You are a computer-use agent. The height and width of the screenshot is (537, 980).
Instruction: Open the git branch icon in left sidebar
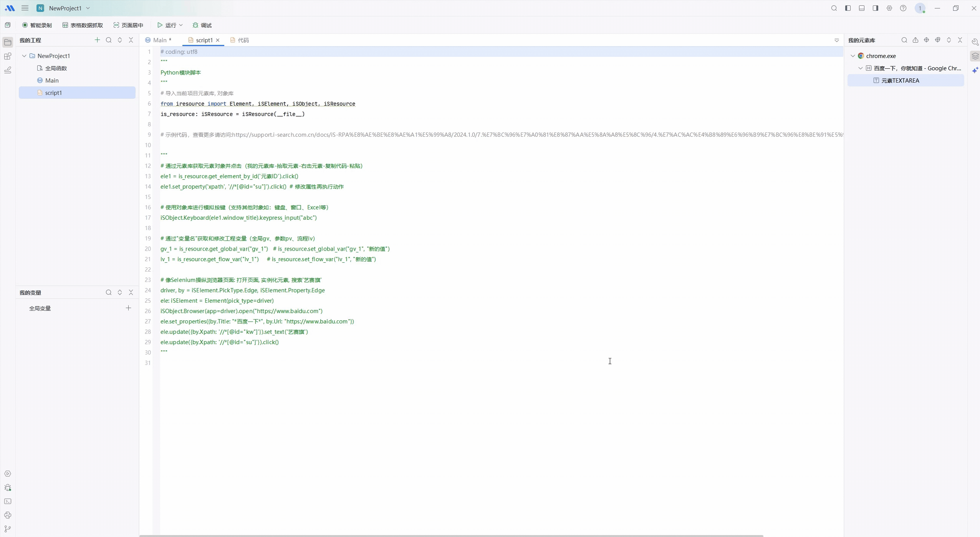(x=8, y=529)
